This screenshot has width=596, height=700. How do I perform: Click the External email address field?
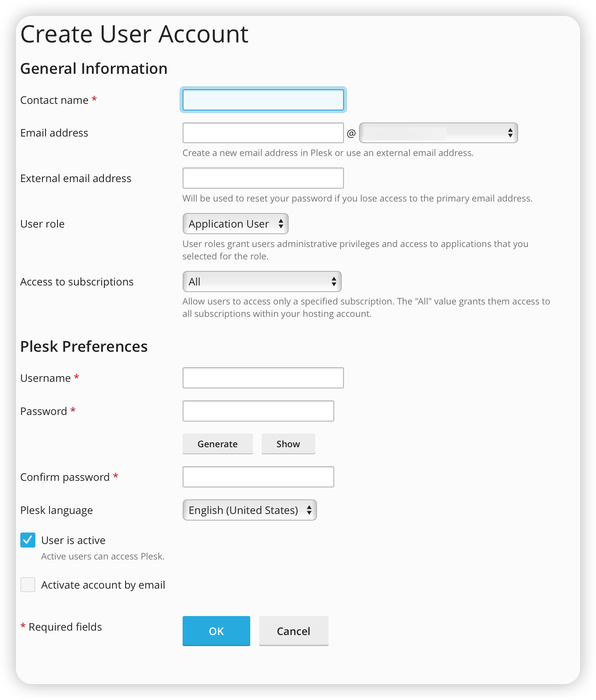[x=263, y=178]
